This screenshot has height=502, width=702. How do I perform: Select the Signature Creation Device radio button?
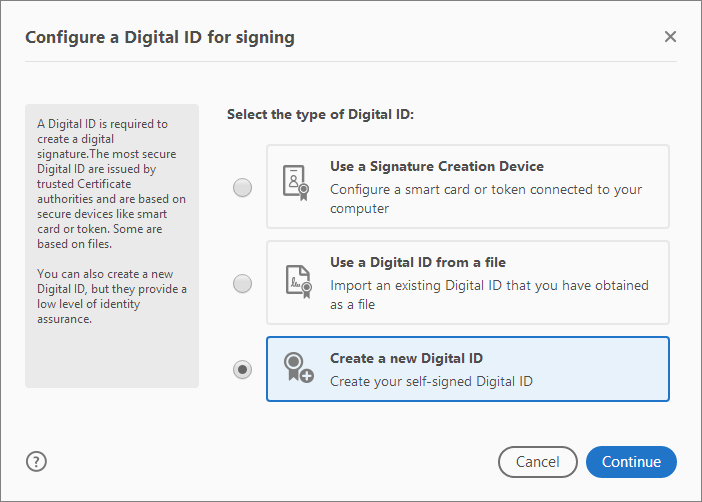tap(242, 187)
